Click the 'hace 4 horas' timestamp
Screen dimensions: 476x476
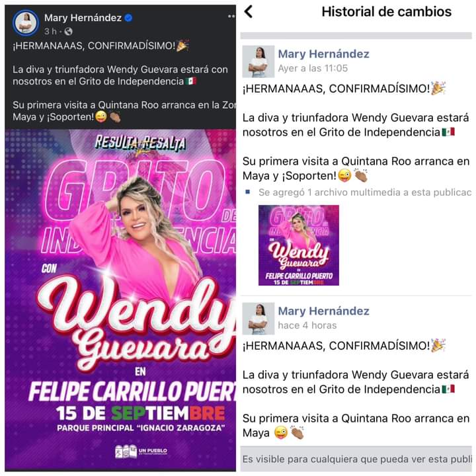[x=307, y=325]
